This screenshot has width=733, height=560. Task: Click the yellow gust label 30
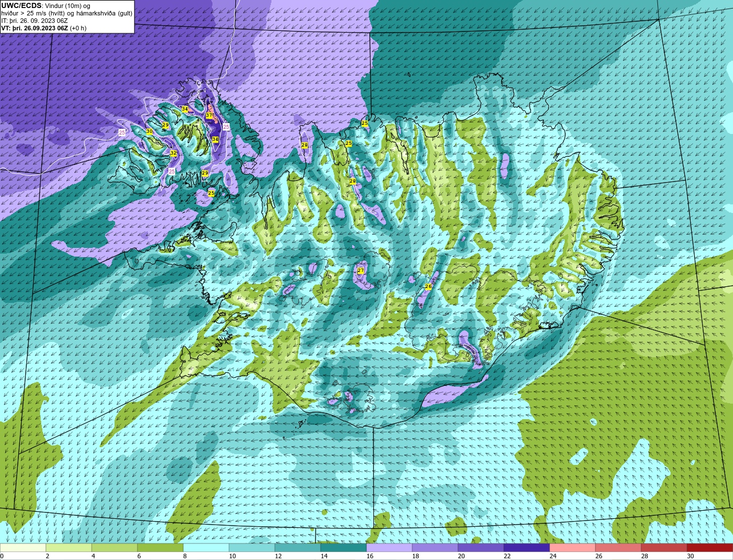tap(149, 131)
